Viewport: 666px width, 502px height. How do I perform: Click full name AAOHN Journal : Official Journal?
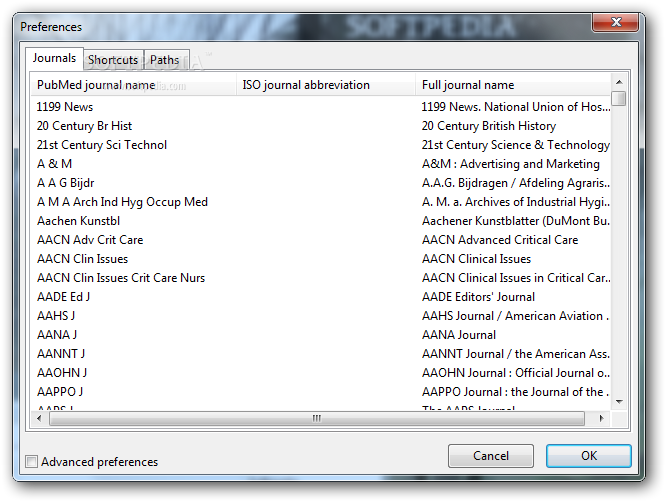click(x=516, y=373)
